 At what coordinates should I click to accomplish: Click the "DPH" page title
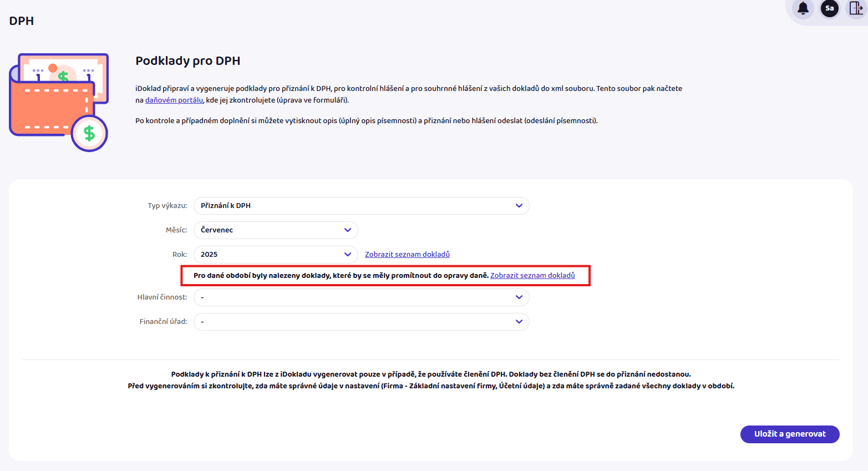click(x=22, y=21)
